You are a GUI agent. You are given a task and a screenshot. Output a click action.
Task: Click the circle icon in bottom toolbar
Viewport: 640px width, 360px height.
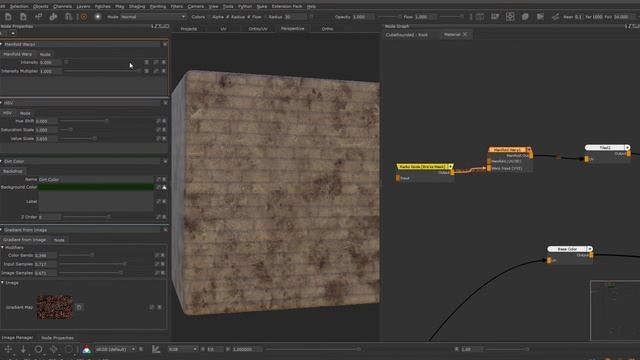(x=38, y=349)
